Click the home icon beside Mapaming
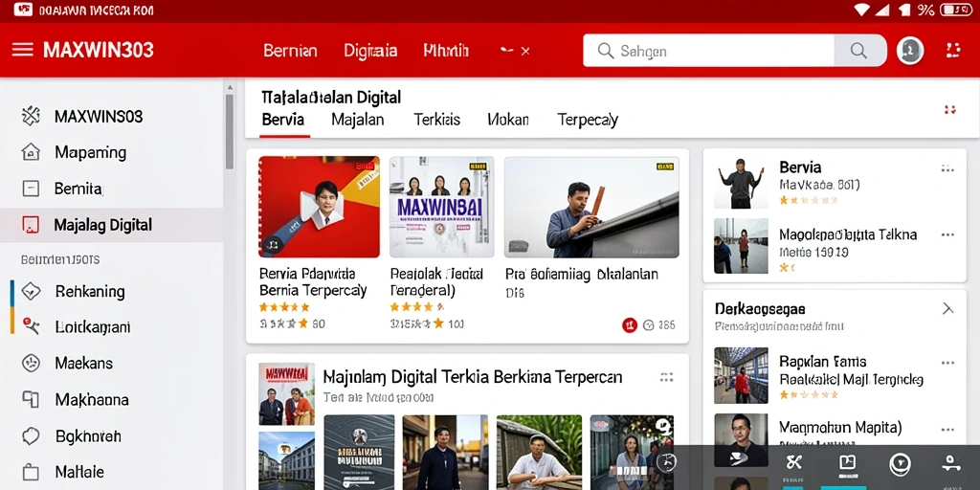Image resolution: width=980 pixels, height=490 pixels. click(x=31, y=152)
